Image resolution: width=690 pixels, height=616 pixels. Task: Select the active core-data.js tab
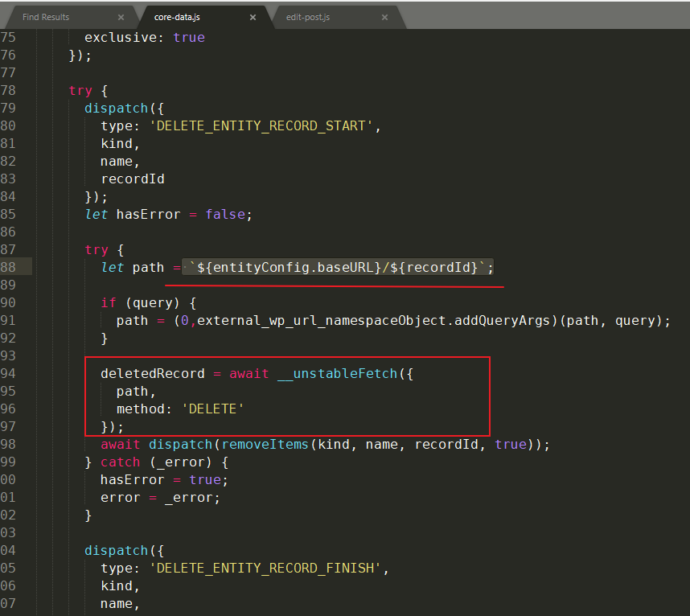(177, 17)
